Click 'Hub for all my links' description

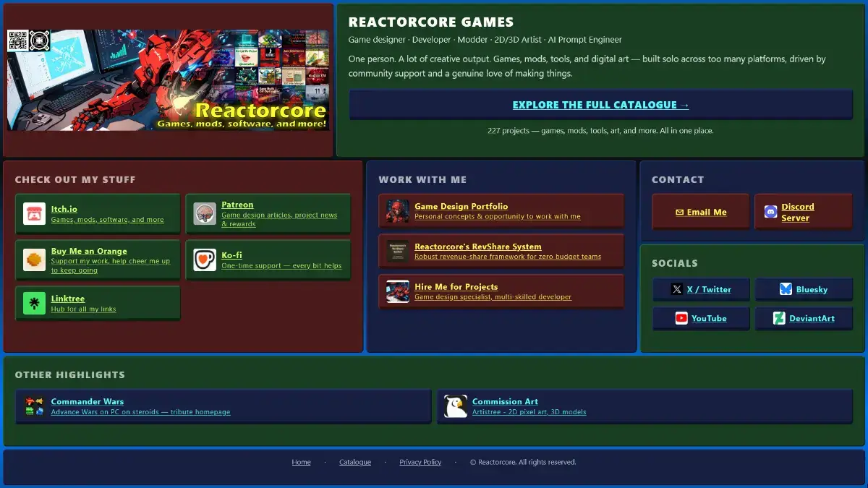pyautogui.click(x=83, y=309)
